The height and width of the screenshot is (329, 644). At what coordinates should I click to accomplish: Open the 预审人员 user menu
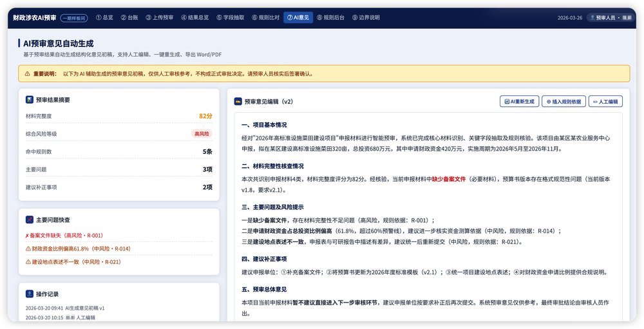611,17
